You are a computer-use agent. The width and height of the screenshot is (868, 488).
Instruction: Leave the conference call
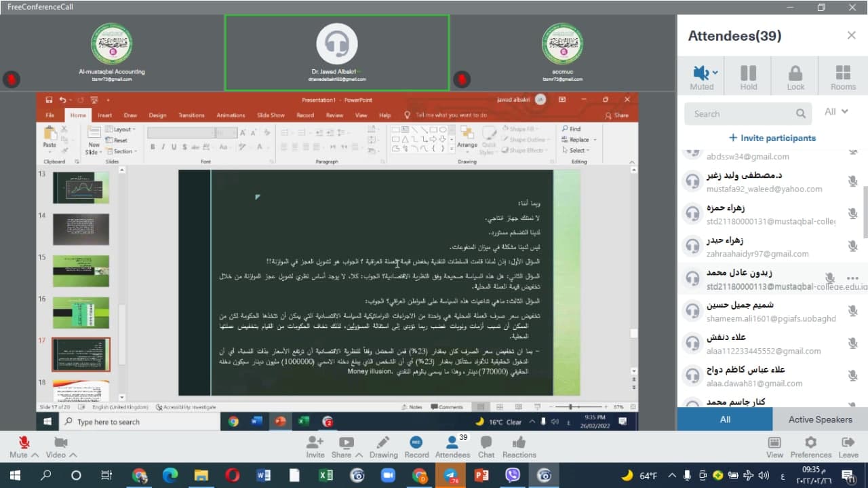(x=848, y=443)
